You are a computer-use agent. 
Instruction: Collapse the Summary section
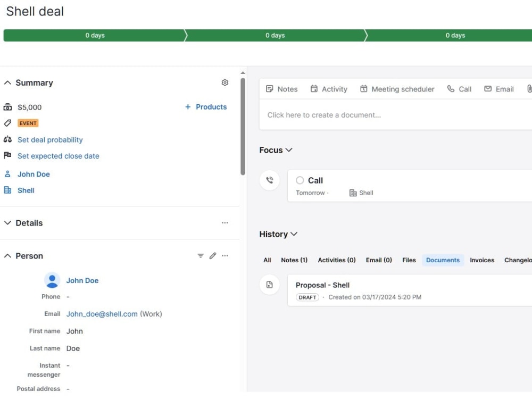[7, 83]
